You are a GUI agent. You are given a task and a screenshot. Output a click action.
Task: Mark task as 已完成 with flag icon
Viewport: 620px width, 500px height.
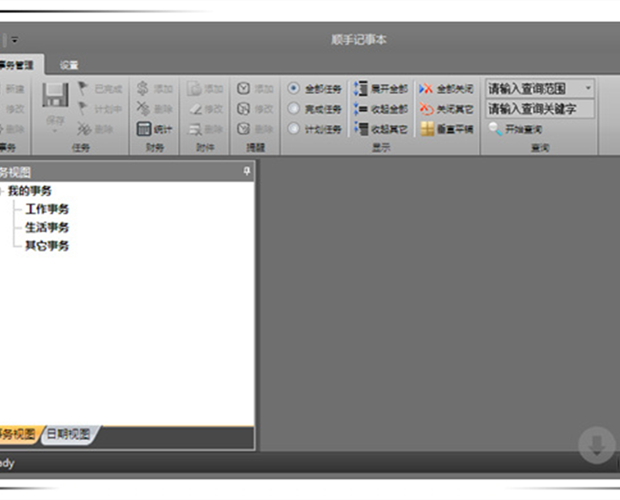click(83, 89)
